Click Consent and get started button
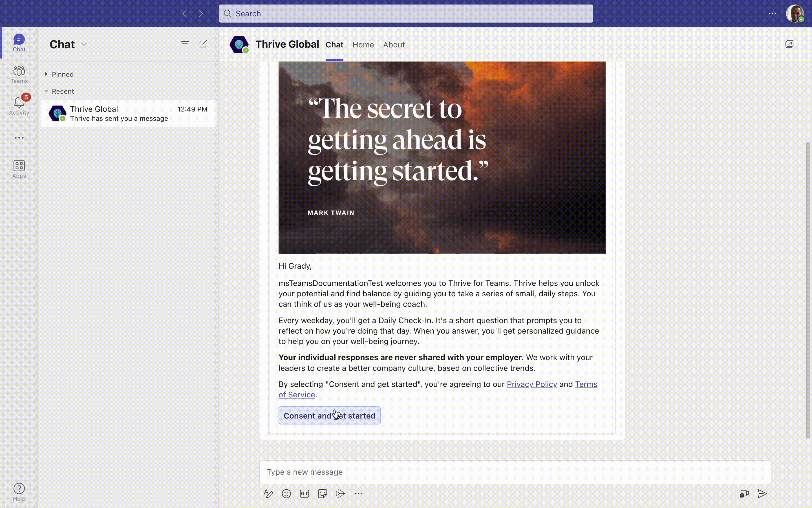 (x=330, y=416)
